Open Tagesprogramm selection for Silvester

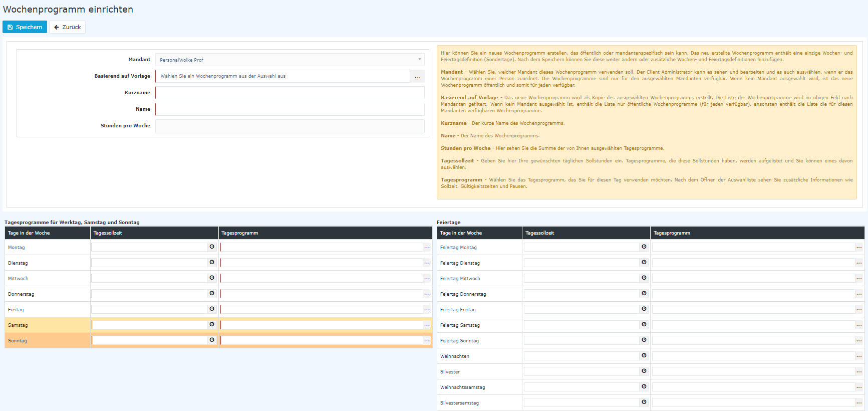[859, 371]
